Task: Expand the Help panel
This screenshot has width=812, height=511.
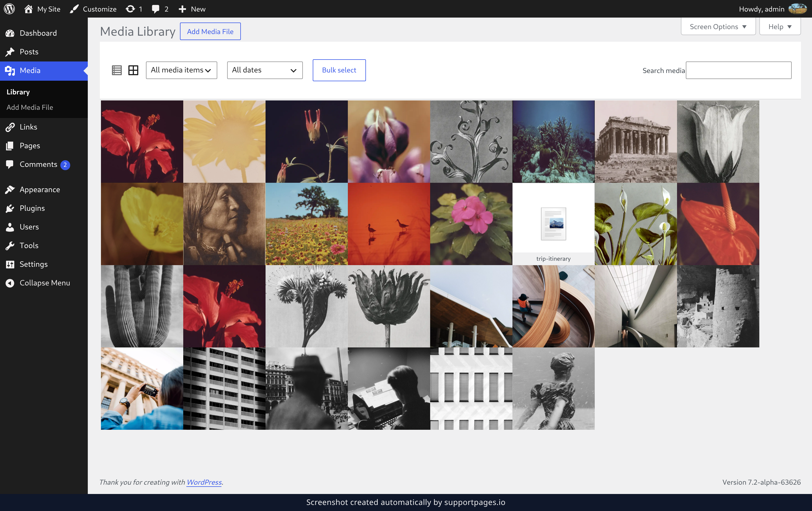Action: tap(780, 27)
